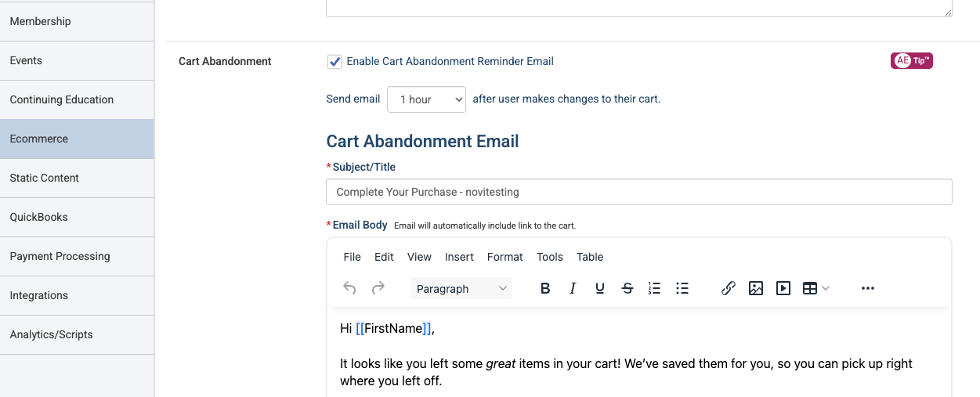Toggle italic formatting in editor toolbar
Image resolution: width=980 pixels, height=397 pixels.
coord(573,288)
